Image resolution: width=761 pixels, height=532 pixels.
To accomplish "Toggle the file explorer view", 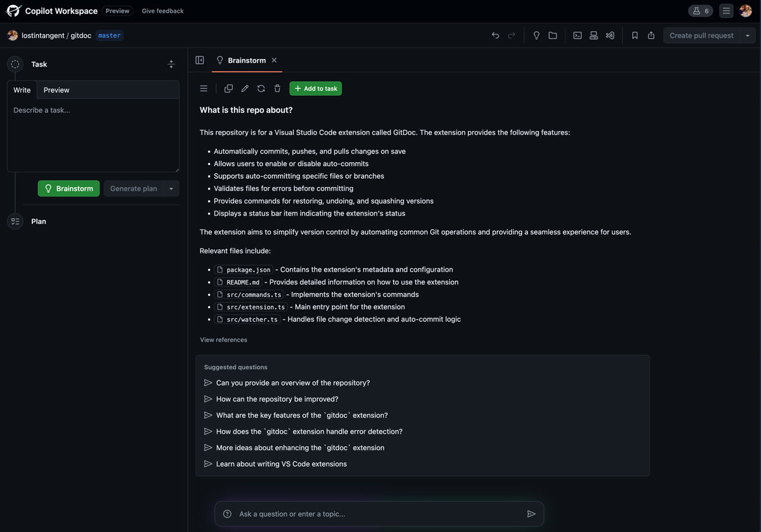I will [552, 35].
